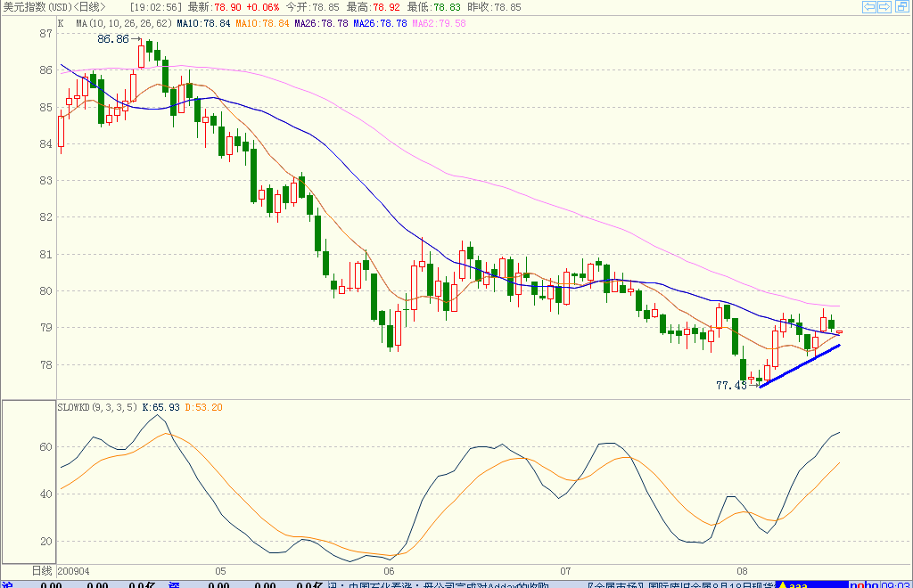Click the 06 month marker on time axis
This screenshot has height=588, width=913.
tap(389, 571)
